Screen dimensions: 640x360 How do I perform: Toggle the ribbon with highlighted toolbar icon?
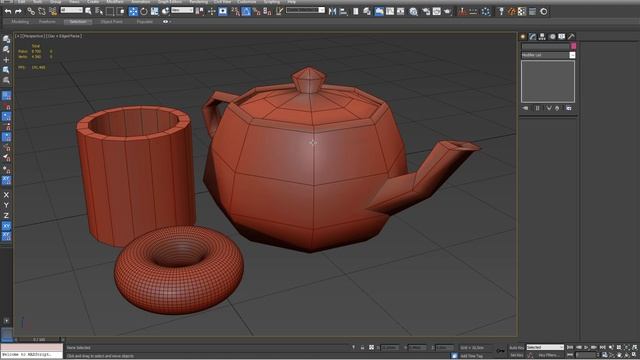point(379,11)
